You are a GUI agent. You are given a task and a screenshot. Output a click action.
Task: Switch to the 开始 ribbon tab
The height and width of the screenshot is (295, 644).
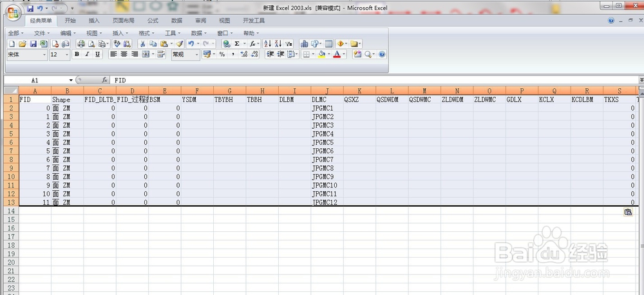click(x=70, y=21)
